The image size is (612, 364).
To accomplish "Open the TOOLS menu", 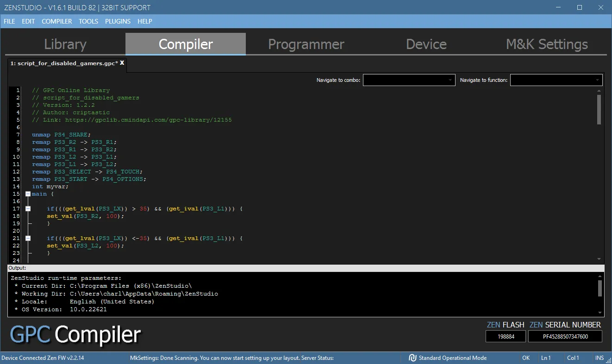I will click(x=88, y=21).
